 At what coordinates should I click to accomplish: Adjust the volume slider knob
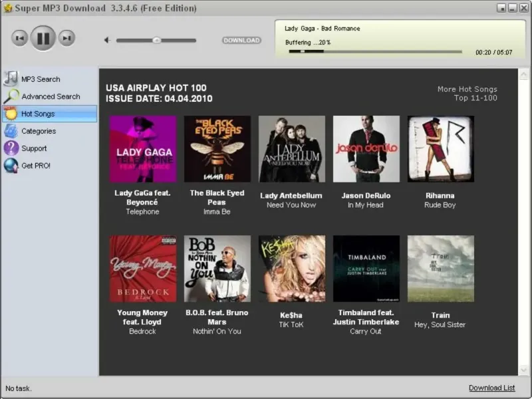(x=156, y=41)
